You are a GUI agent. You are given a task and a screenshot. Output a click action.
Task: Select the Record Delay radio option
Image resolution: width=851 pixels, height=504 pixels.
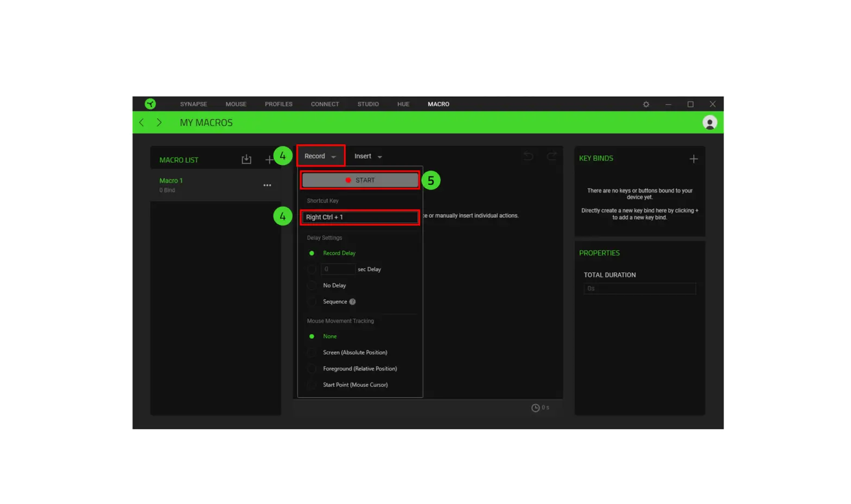click(x=312, y=253)
